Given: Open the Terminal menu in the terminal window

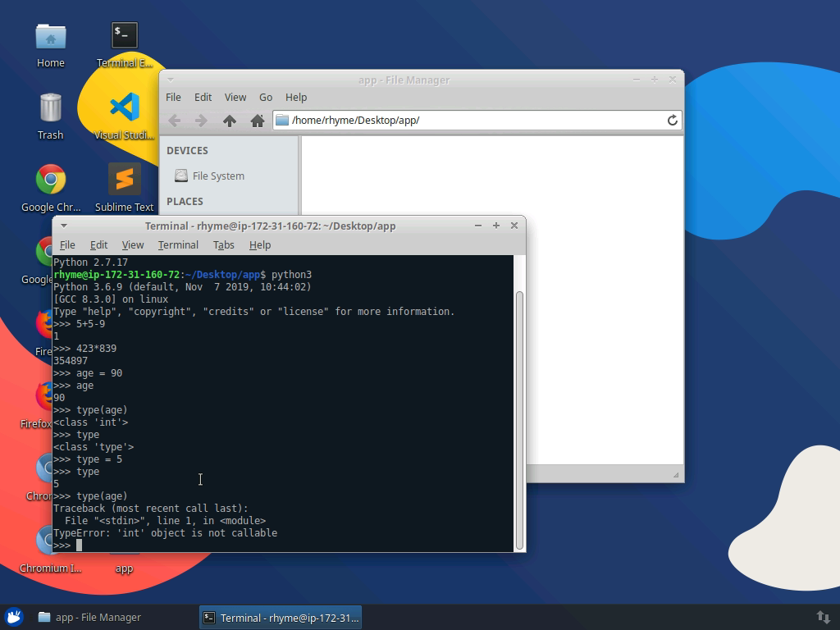Looking at the screenshot, I should click(178, 244).
